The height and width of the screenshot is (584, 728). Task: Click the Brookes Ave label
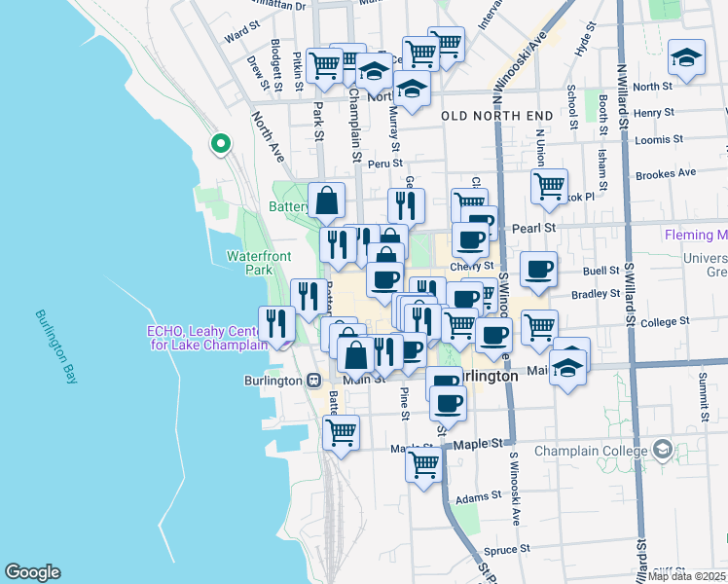pos(666,174)
